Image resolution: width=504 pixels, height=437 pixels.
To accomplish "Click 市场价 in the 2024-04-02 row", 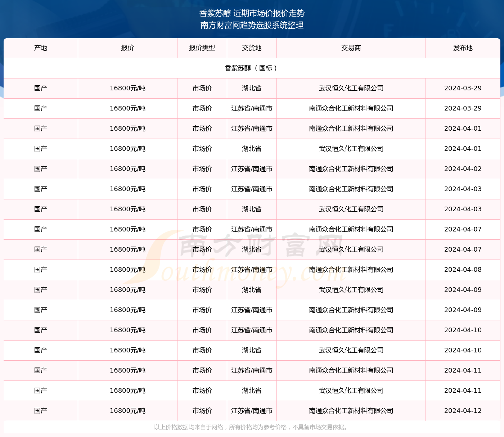I will point(202,169).
